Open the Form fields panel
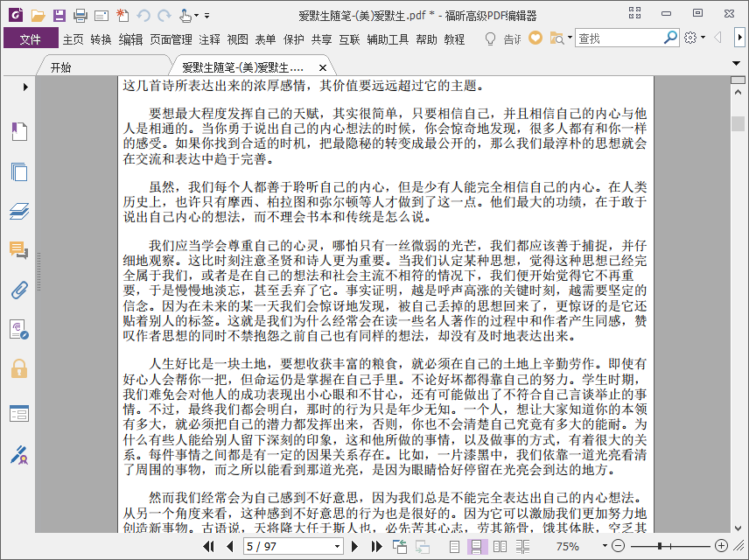This screenshot has height=560, width=749. [19, 413]
